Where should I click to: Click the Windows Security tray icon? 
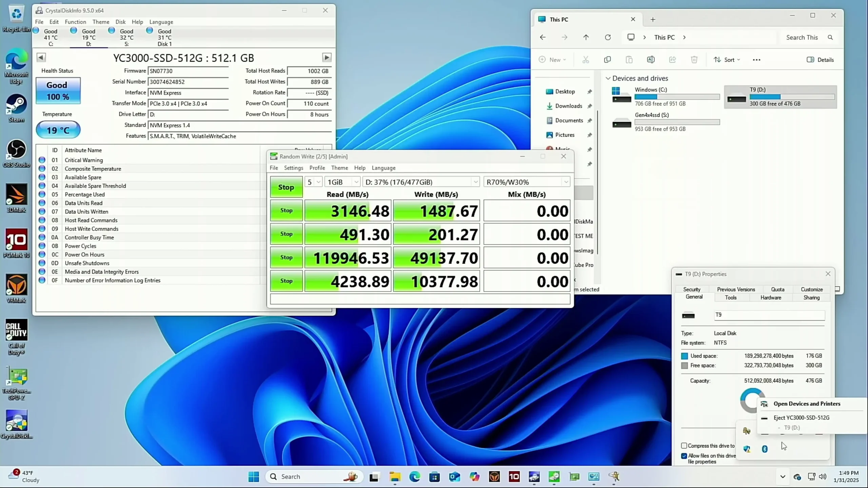(747, 449)
